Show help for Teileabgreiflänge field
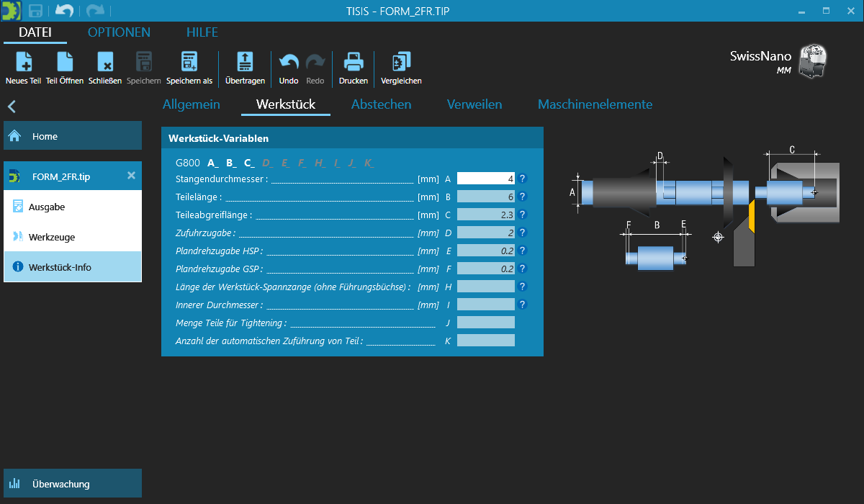 (523, 215)
